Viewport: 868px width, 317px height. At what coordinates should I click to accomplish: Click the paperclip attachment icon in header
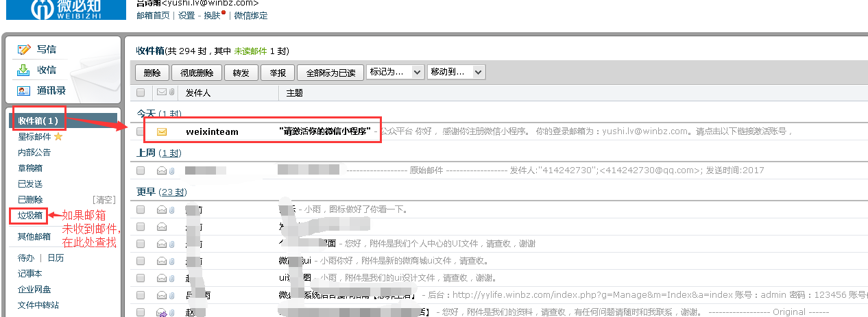171,92
